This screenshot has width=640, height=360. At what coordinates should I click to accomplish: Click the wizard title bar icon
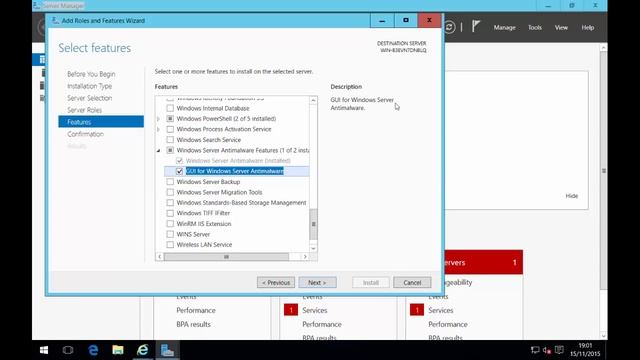(56, 20)
